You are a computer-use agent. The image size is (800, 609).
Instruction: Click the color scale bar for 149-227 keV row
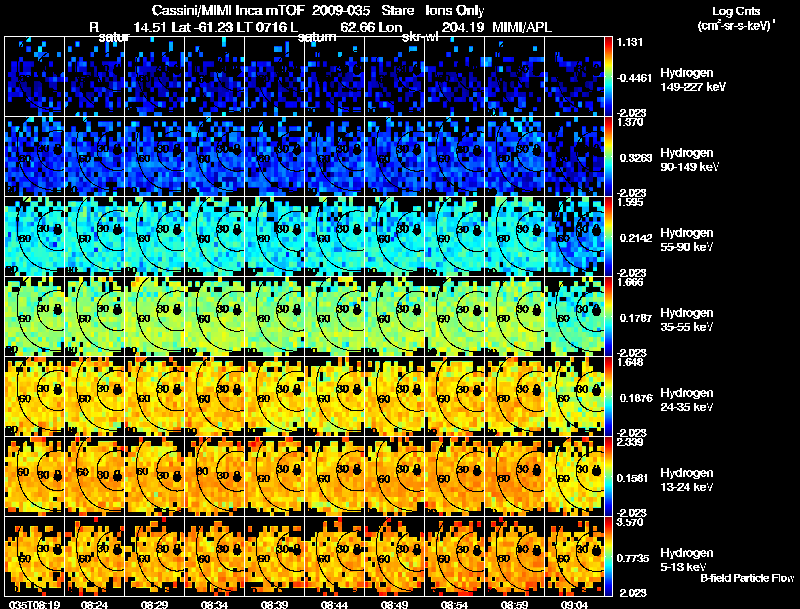point(608,77)
